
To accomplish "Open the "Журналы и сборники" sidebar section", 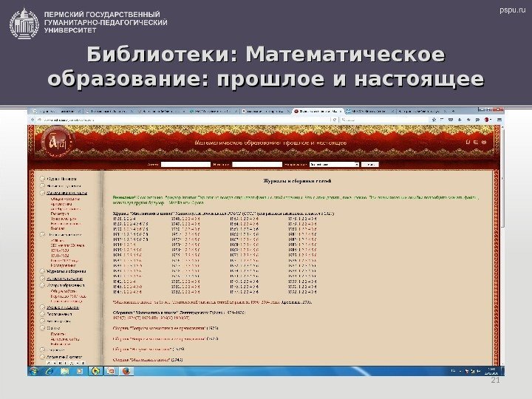I will 66,271.
